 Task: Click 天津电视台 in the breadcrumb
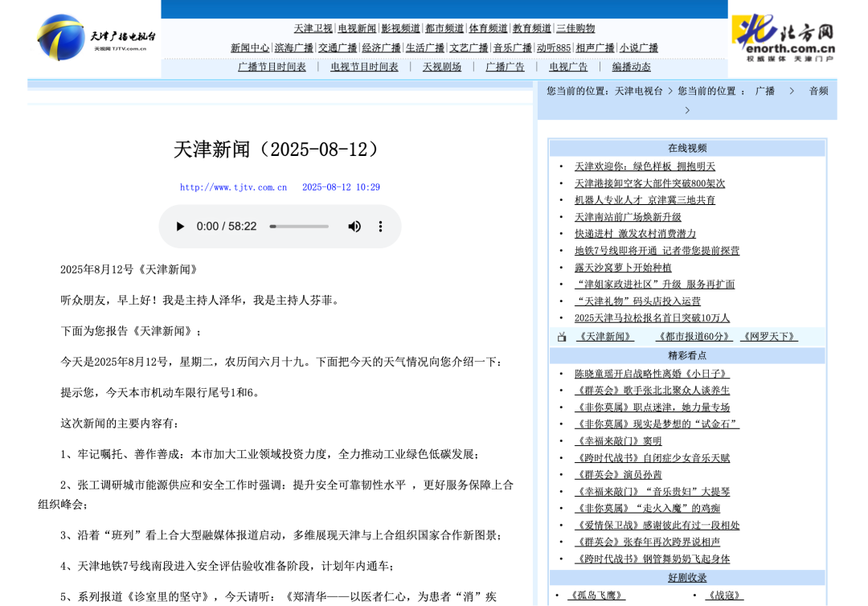(x=638, y=92)
